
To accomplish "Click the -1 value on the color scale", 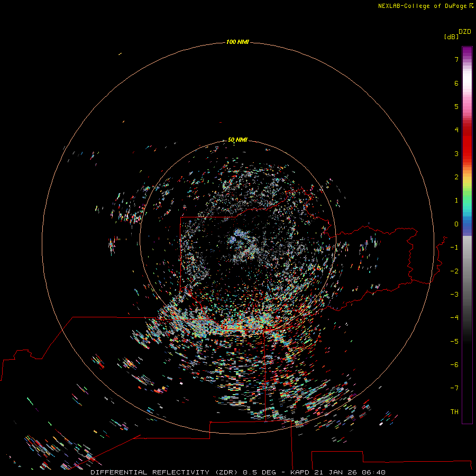I will pyautogui.click(x=454, y=248).
